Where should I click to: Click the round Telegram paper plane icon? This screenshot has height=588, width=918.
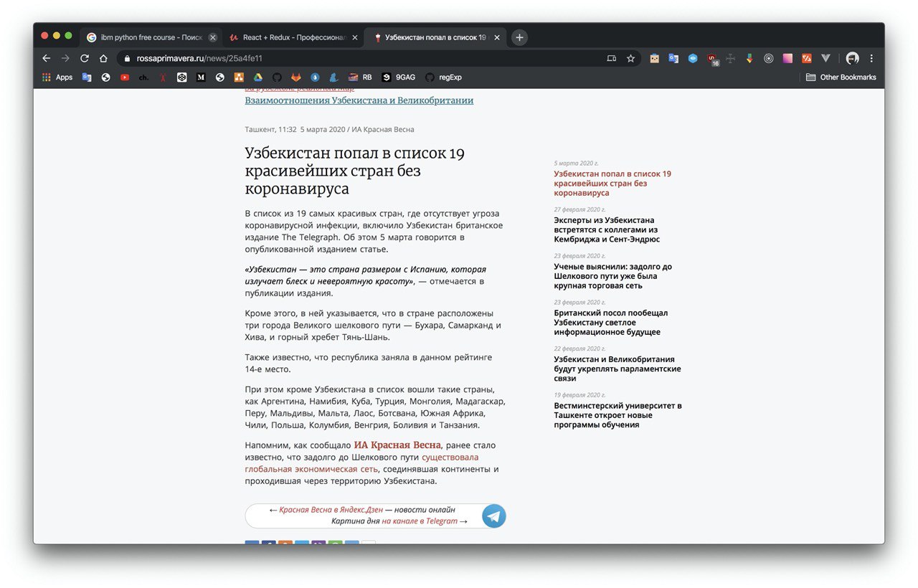click(x=493, y=516)
